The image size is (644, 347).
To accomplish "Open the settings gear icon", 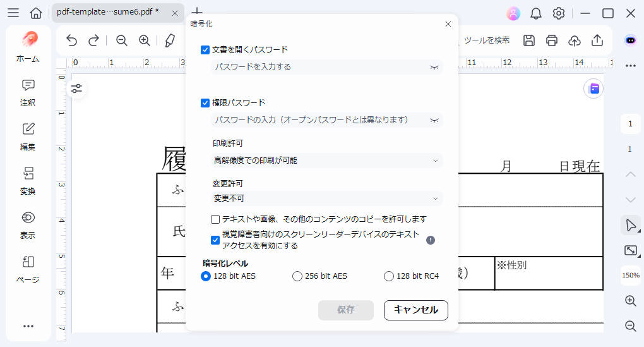I will (x=559, y=13).
